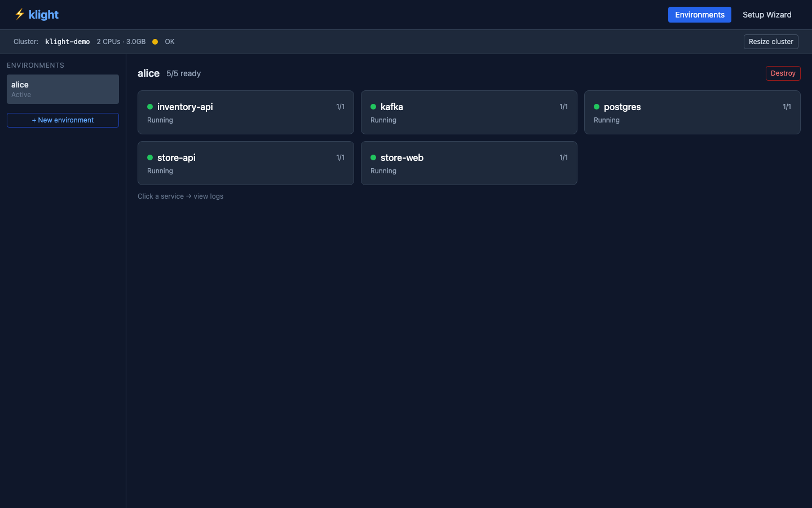Click the klight lightning bolt logo icon
The width and height of the screenshot is (812, 508).
coord(20,14)
